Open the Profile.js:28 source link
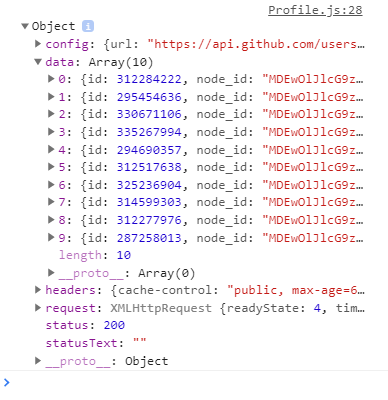This screenshot has width=388, height=400. point(315,10)
